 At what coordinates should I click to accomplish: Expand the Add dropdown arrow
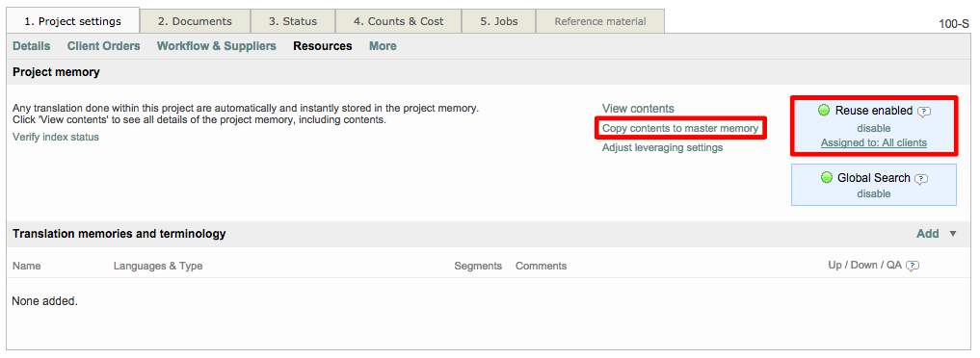point(952,234)
